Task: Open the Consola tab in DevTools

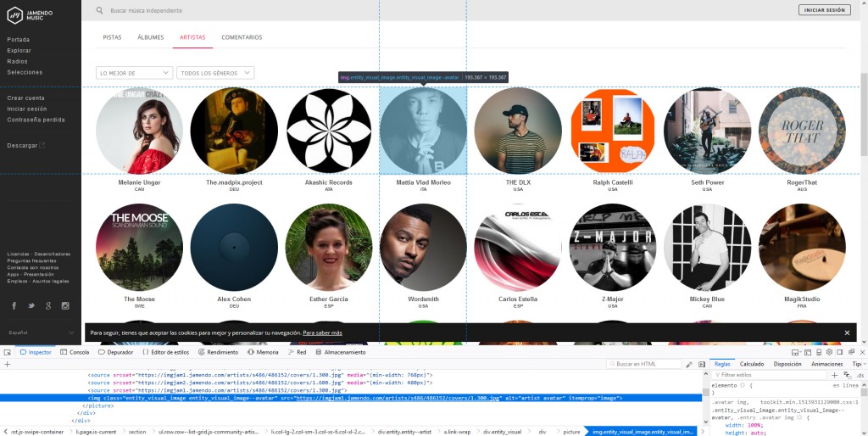Action: (75, 352)
